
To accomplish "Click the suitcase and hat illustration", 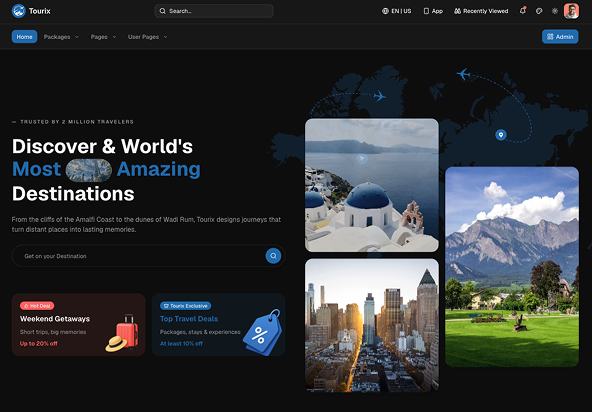I will [x=122, y=333].
